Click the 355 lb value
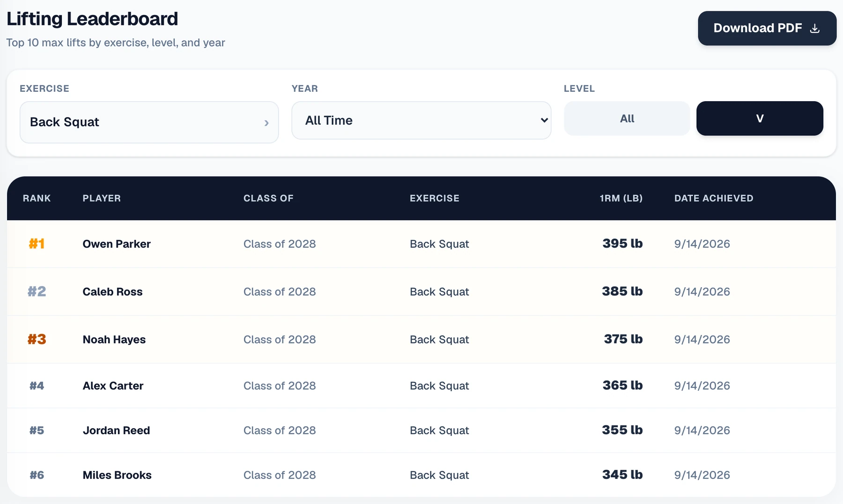Viewport: 843px width, 504px height. 622,430
